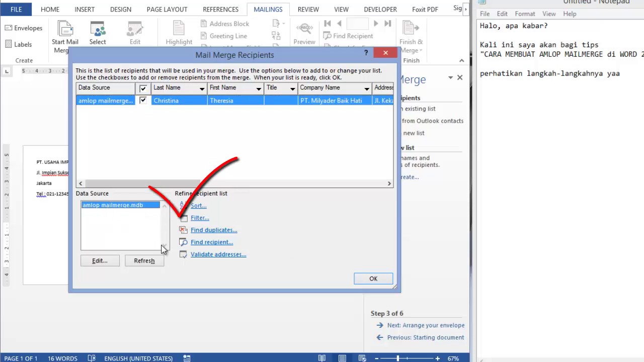The height and width of the screenshot is (362, 644).
Task: Click the Edit... button under Data Source
Action: [x=100, y=260]
